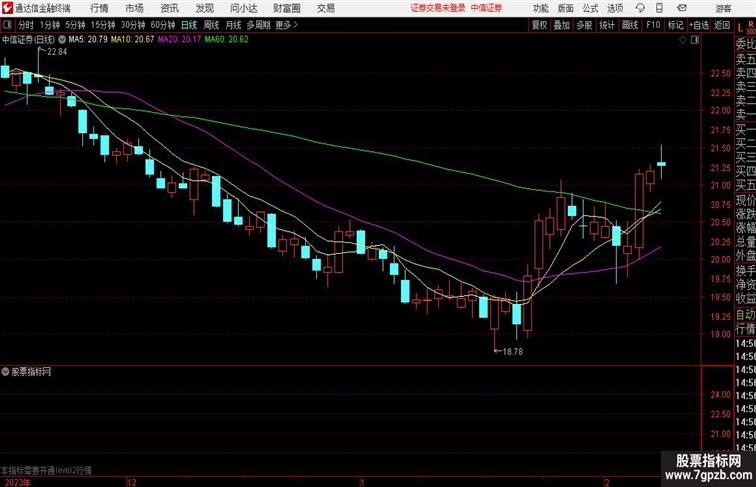Click the 复权 button
The height and width of the screenshot is (487, 756).
pos(539,25)
